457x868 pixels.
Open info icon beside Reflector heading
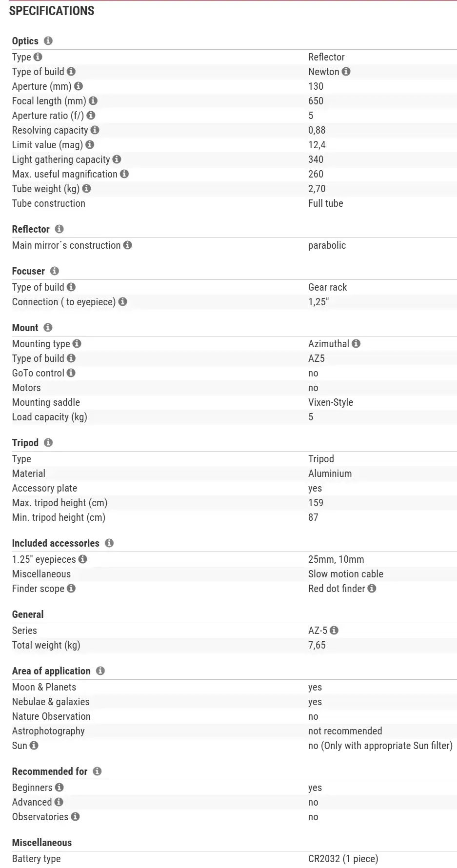(x=59, y=229)
